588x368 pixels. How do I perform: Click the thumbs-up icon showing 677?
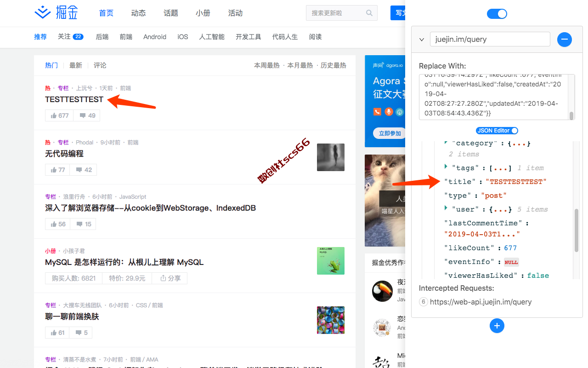coord(54,115)
